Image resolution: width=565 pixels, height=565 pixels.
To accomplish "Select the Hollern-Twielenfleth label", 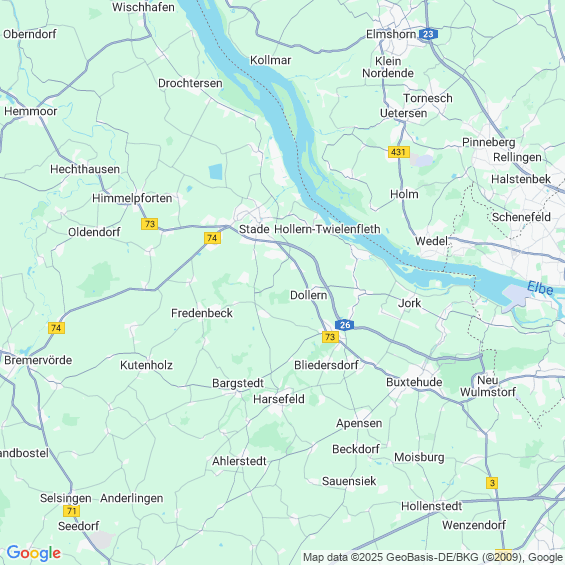I will 327,229.
